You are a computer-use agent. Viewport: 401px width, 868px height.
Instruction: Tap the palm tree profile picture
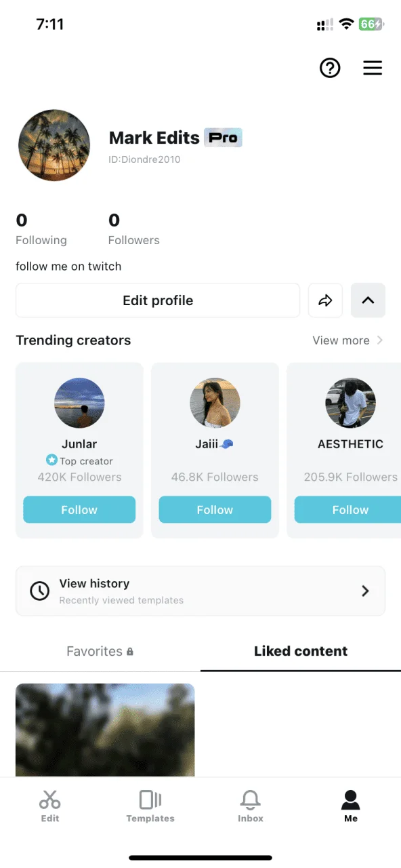[54, 145]
